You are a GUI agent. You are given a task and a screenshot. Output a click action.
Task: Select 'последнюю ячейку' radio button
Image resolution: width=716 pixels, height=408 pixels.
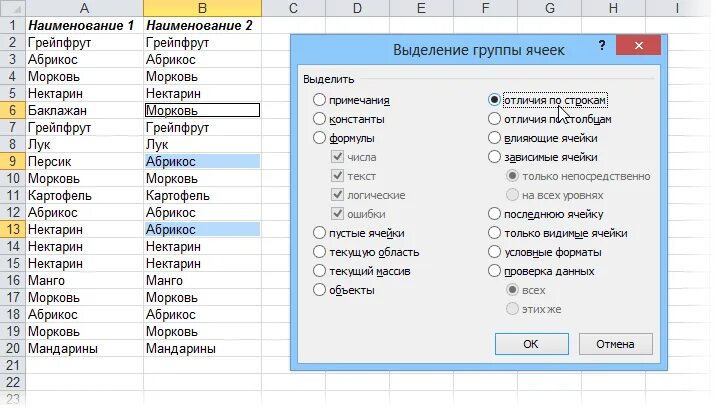494,213
